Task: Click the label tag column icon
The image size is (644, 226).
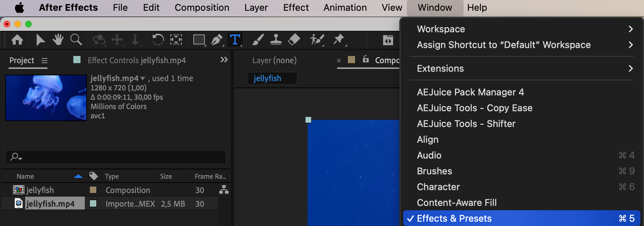Action: tap(93, 176)
